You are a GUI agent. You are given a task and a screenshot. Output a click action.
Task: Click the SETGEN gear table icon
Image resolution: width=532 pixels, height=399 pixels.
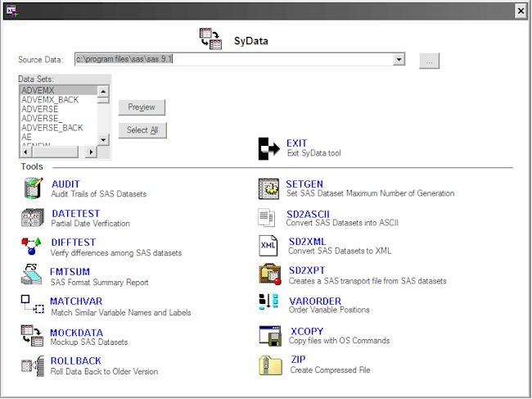pyautogui.click(x=268, y=188)
